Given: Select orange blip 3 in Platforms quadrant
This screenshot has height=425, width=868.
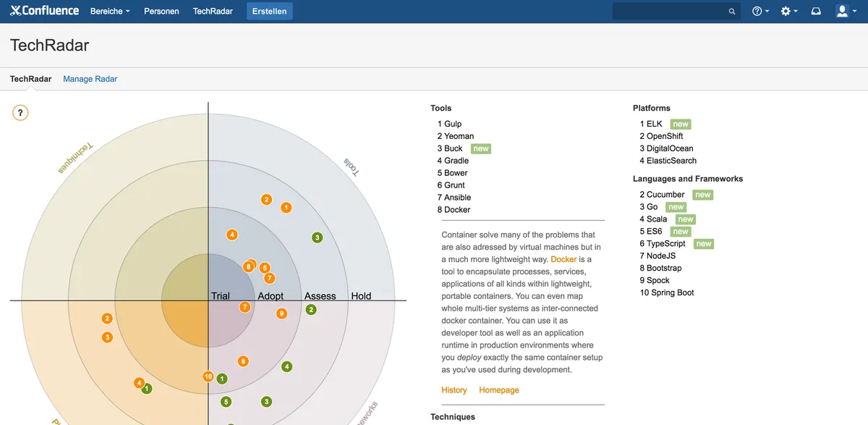Looking at the screenshot, I should click(107, 337).
